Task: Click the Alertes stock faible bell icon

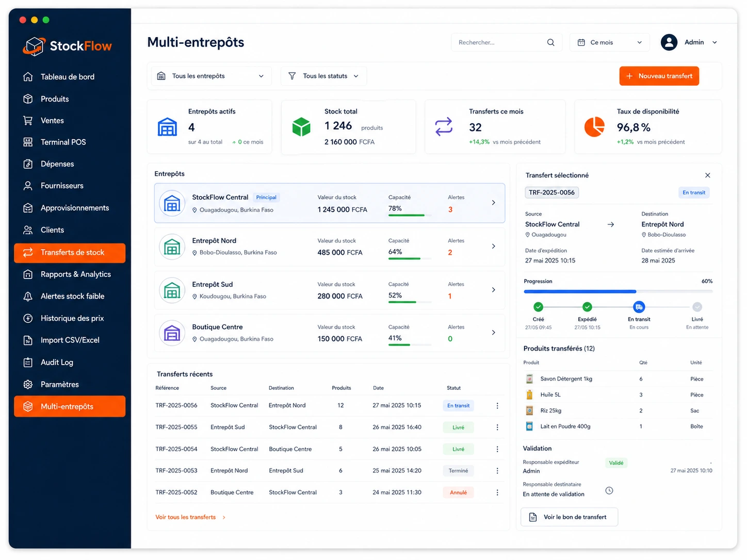Action: 28,297
